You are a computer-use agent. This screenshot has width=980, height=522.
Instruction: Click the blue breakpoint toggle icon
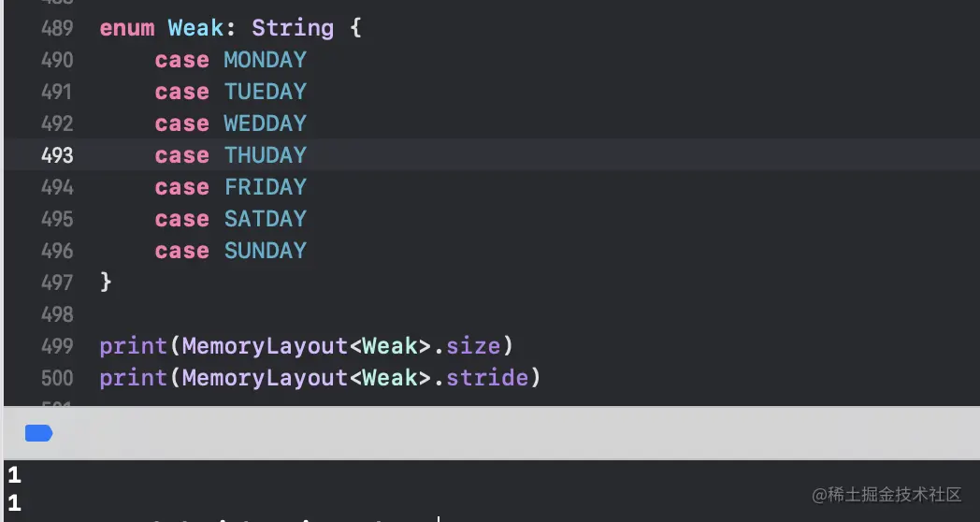(38, 433)
